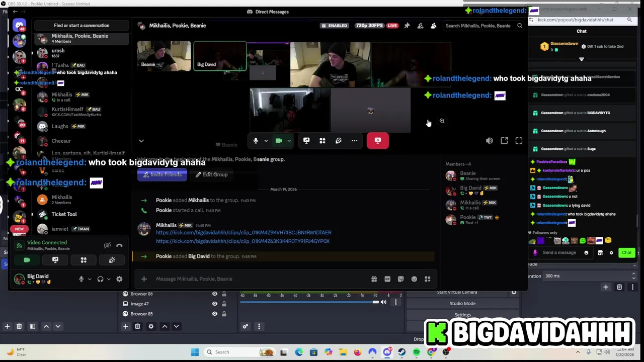This screenshot has width=644, height=362.
Task: Open the gift icon in message box
Action: [374, 279]
